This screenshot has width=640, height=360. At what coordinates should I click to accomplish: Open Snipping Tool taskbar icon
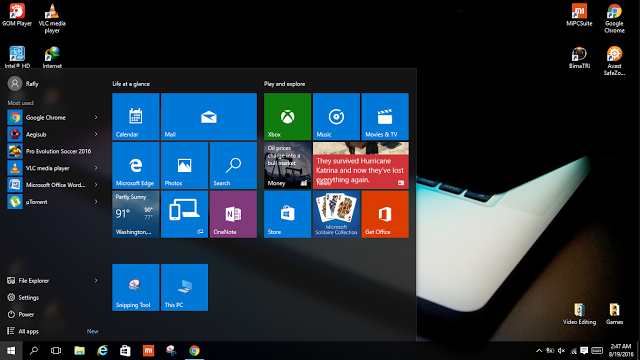171,351
